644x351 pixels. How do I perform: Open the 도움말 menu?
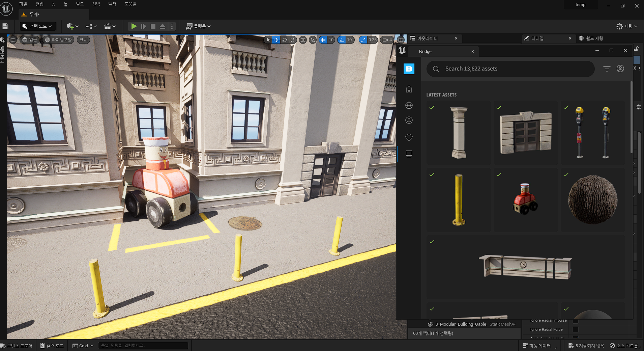click(130, 4)
